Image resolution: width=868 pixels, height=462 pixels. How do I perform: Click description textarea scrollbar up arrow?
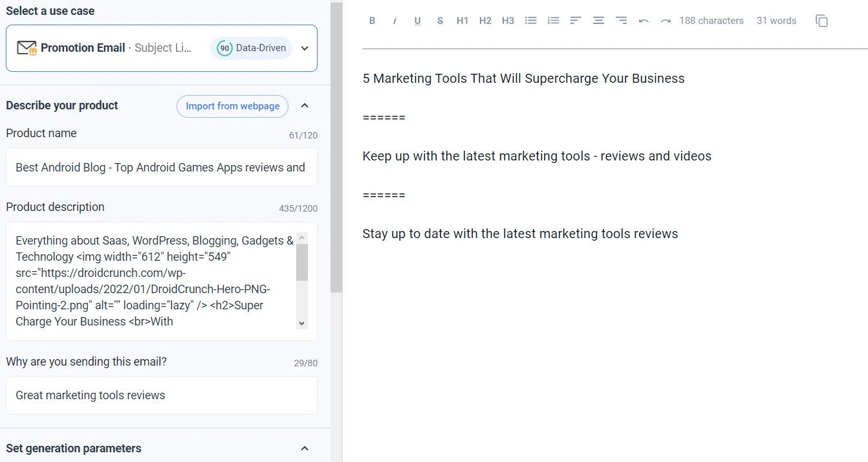(x=302, y=238)
